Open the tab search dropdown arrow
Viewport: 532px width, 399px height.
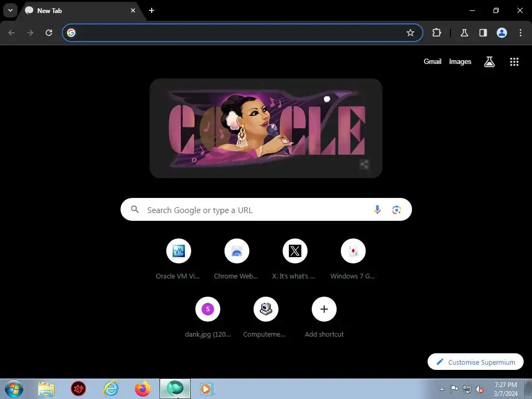[10, 10]
